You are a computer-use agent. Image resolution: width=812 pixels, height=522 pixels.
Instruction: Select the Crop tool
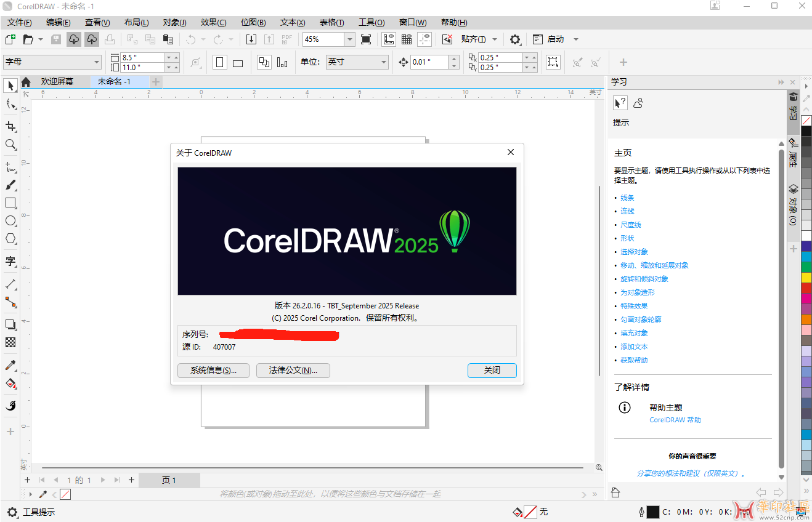[x=10, y=126]
